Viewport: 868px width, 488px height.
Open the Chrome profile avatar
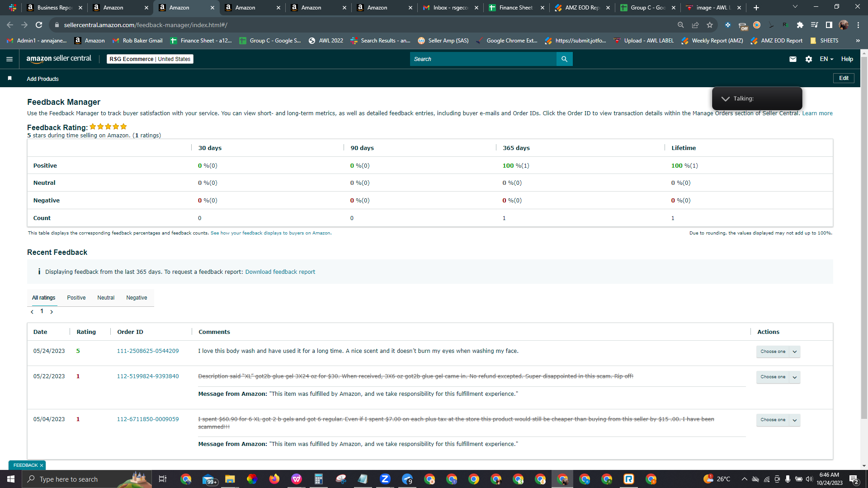tap(844, 25)
